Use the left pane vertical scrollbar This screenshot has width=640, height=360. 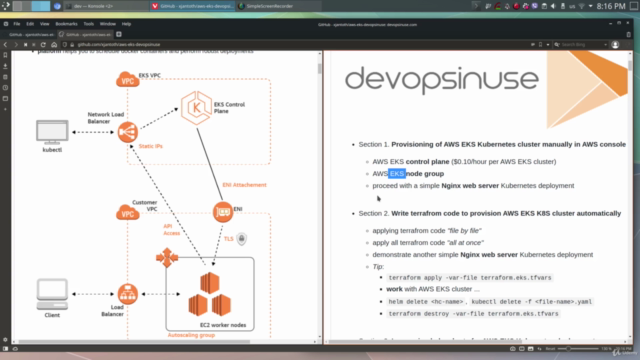click(x=319, y=69)
